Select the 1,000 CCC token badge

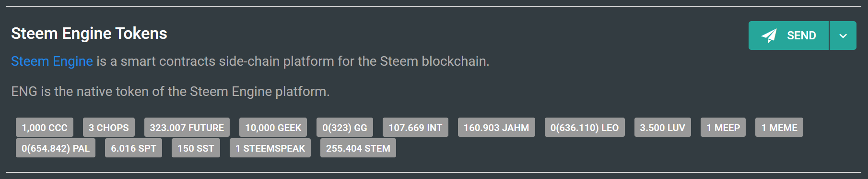tap(45, 128)
